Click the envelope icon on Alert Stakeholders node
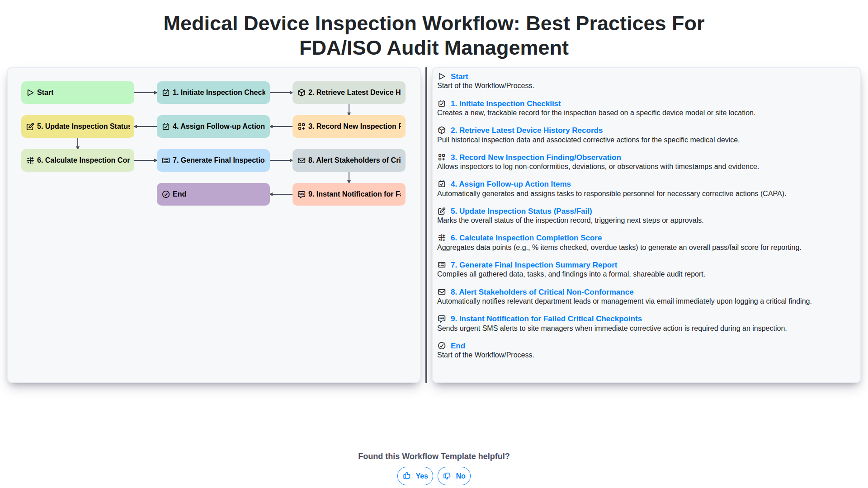 302,160
